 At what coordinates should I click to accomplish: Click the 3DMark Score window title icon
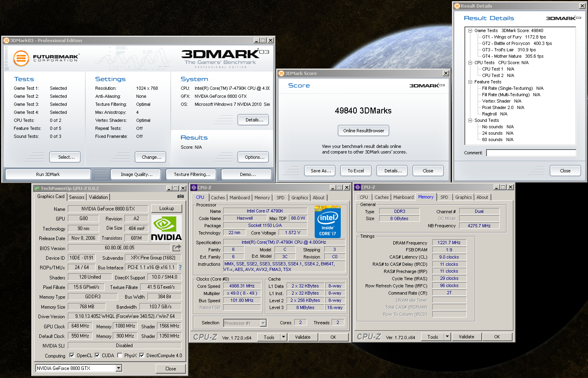tap(281, 73)
